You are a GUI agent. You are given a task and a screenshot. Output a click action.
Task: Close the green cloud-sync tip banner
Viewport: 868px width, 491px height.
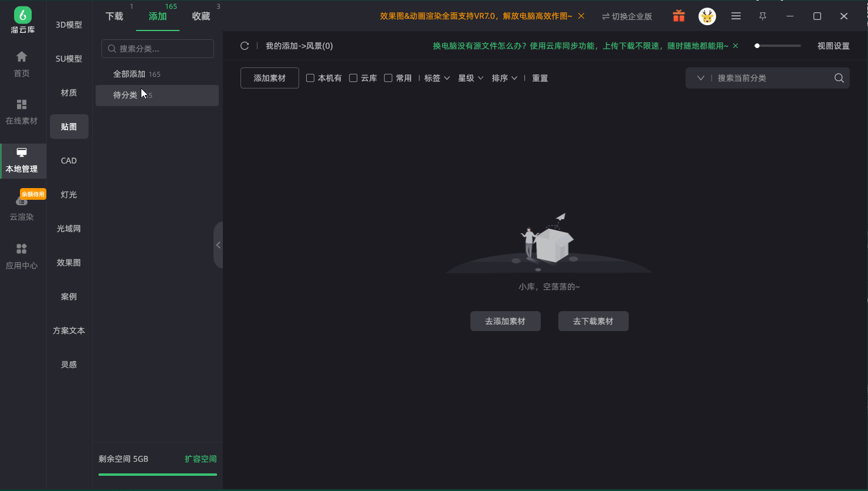tap(735, 46)
